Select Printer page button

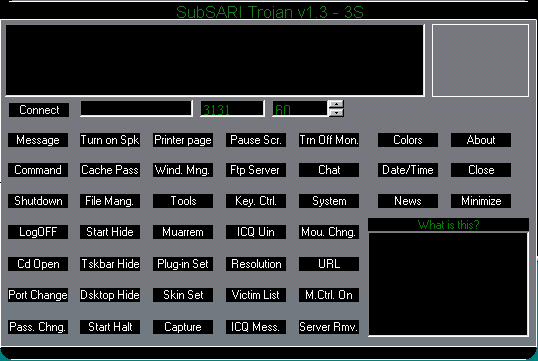coord(183,140)
